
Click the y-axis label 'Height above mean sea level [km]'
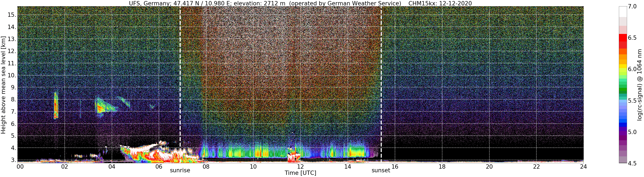[3, 85]
